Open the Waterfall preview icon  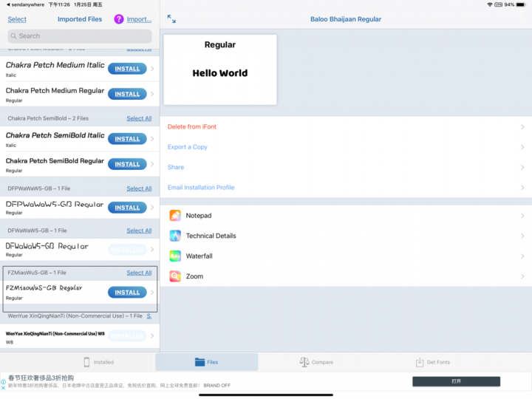pyautogui.click(x=175, y=256)
